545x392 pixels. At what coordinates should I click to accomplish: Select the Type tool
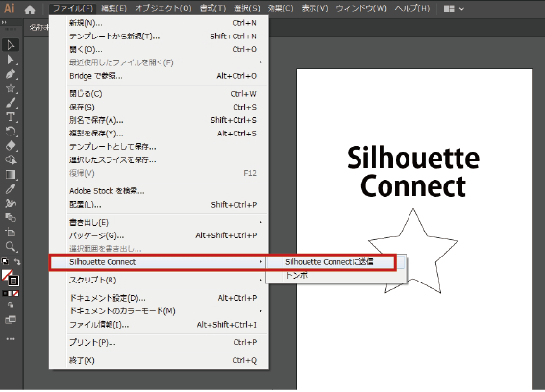pos(11,117)
